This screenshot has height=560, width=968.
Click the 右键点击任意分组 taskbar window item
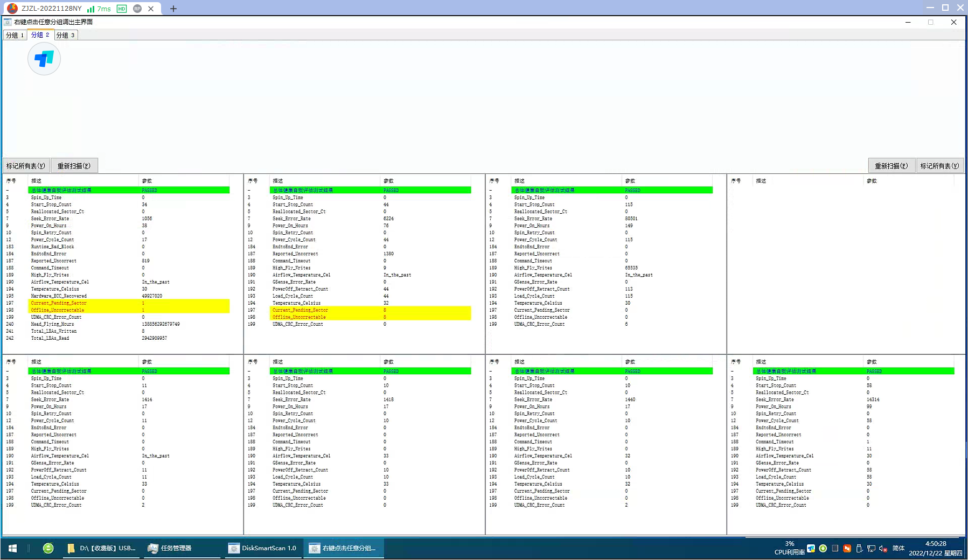coord(344,548)
